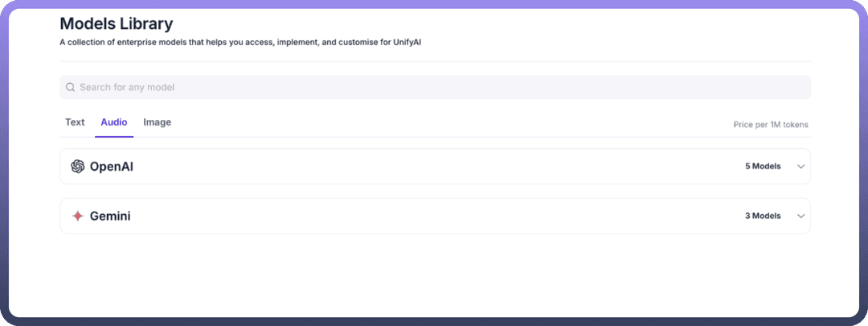The image size is (868, 326).
Task: Expand the Gemini models chevron
Action: coord(800,217)
